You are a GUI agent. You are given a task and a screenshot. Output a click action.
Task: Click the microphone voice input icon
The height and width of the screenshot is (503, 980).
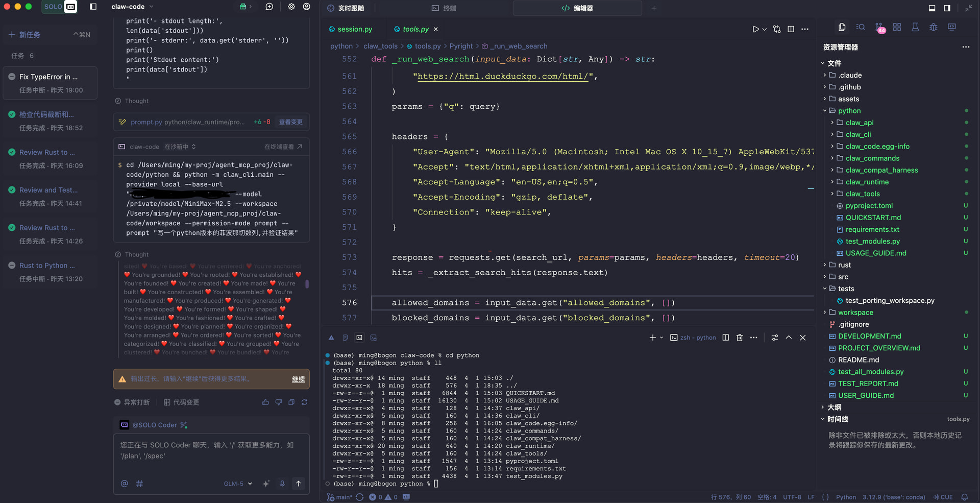tap(282, 484)
